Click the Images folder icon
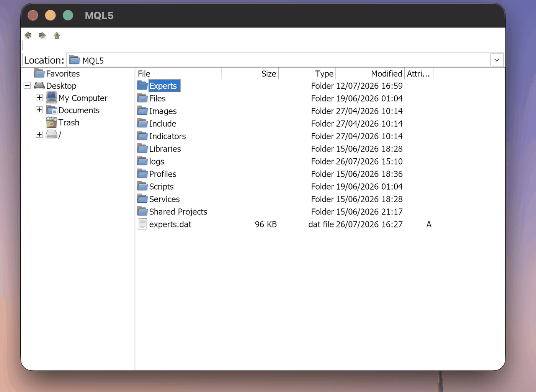This screenshot has height=392, width=536. point(142,111)
